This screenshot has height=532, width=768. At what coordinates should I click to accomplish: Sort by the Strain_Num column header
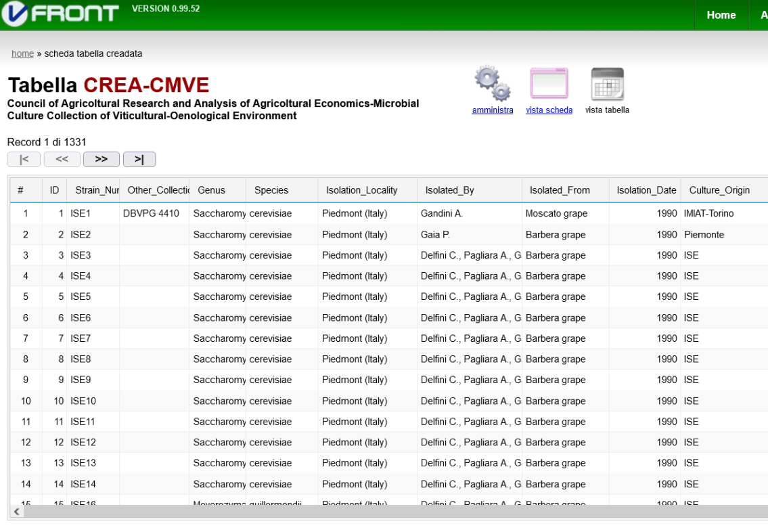93,190
